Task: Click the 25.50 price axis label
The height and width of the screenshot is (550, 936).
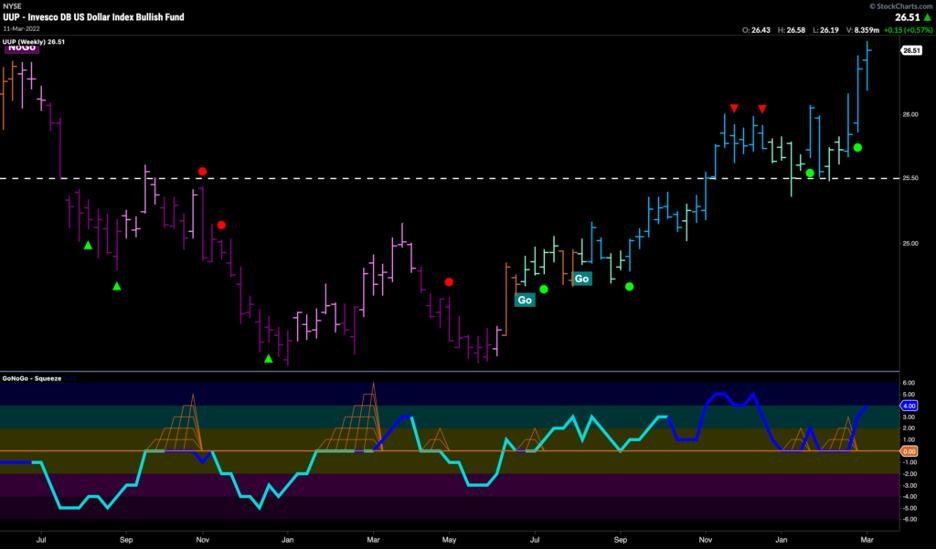Action: pos(910,179)
